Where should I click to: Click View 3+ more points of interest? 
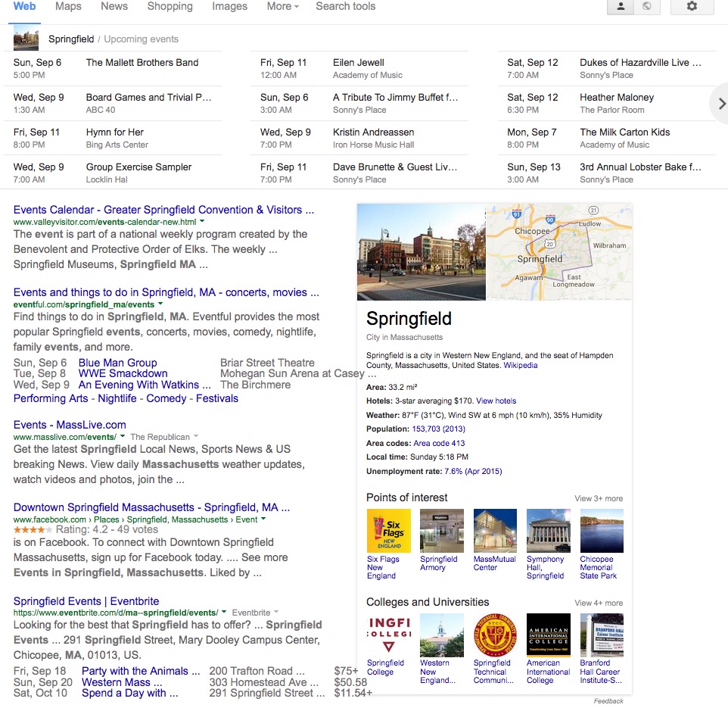(599, 498)
